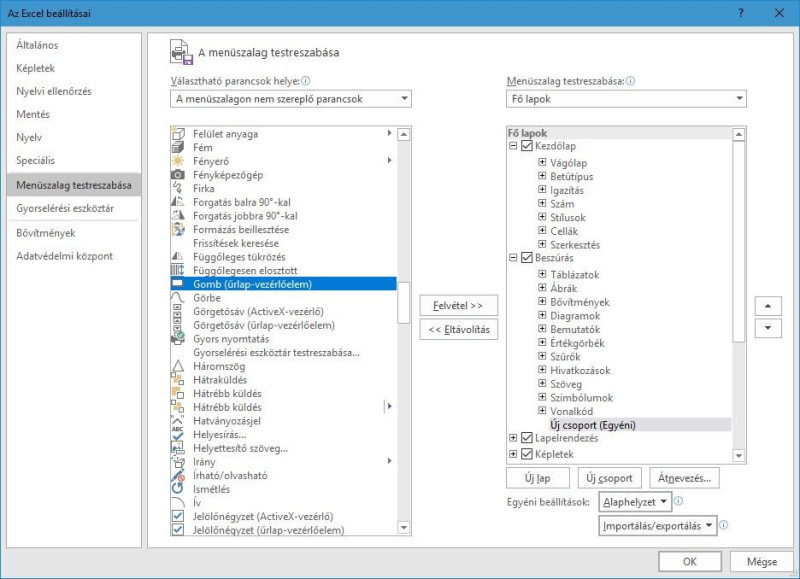Uncheck the Beszúrás tab checkbox
800x579 pixels.
coord(527,258)
